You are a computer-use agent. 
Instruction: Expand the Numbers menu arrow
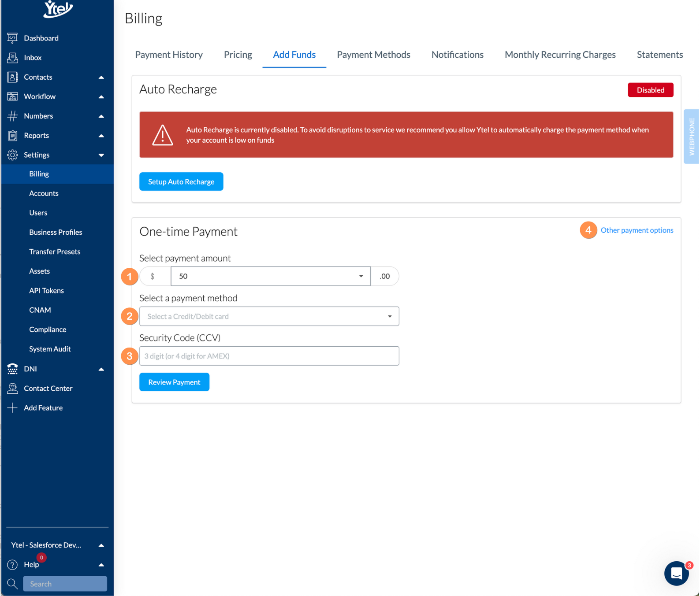[101, 116]
